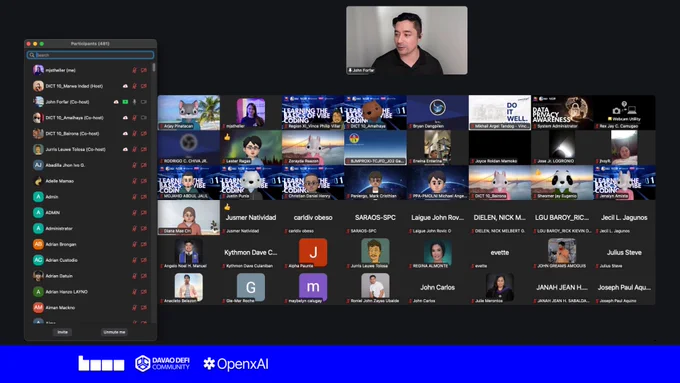The image size is (680, 383).
Task: Click cloud icon beside Jurris Leuwe Tolosa (Co-host)
Action: 125,149
